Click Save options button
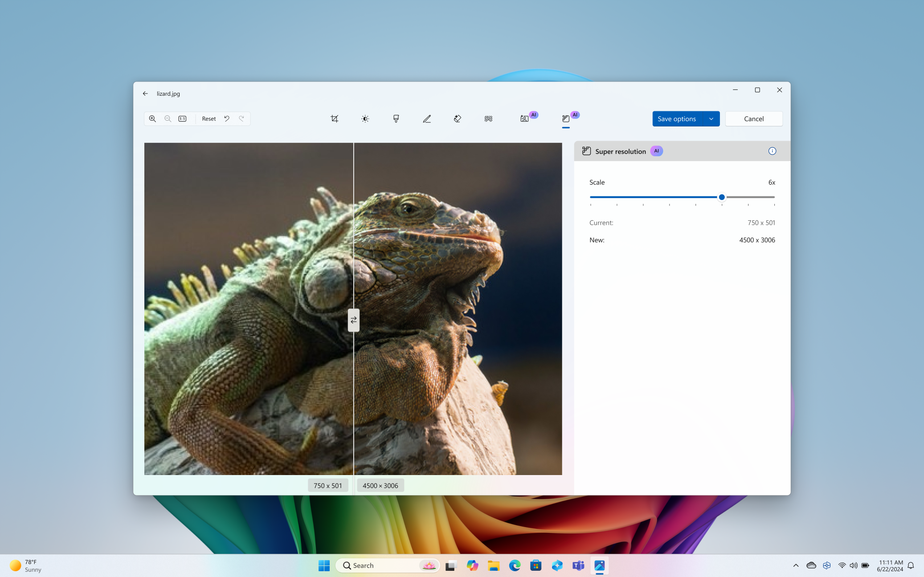Viewport: 924px width, 577px height. tap(677, 118)
